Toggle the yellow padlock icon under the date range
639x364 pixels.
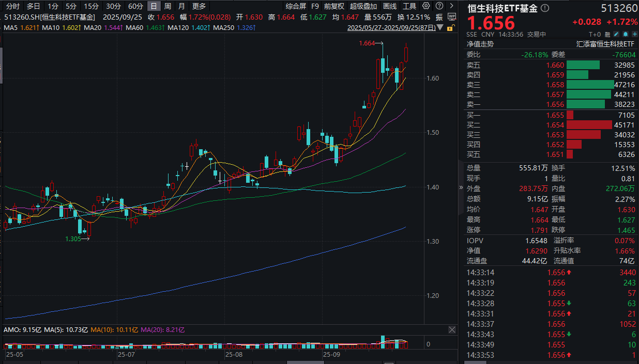[x=451, y=29]
